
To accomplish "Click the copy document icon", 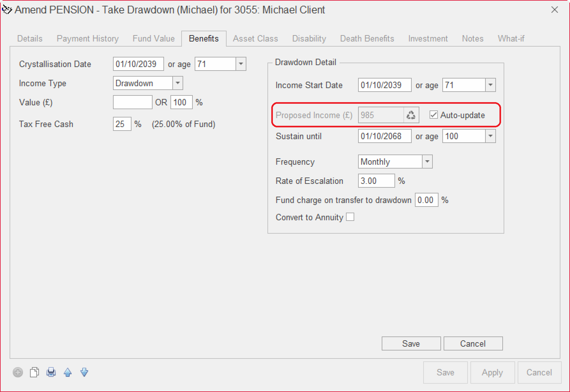I will pos(34,372).
